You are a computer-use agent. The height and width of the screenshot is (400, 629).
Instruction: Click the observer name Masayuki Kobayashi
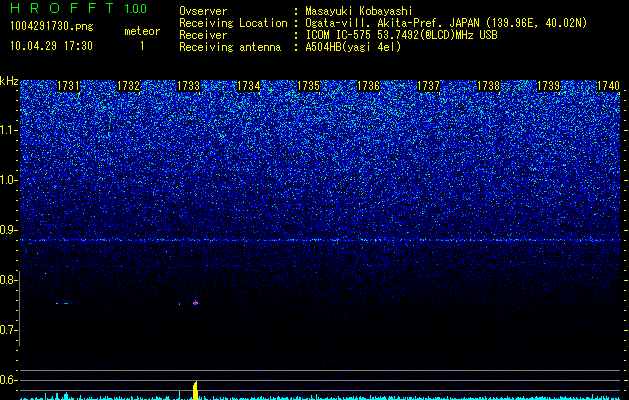[359, 12]
